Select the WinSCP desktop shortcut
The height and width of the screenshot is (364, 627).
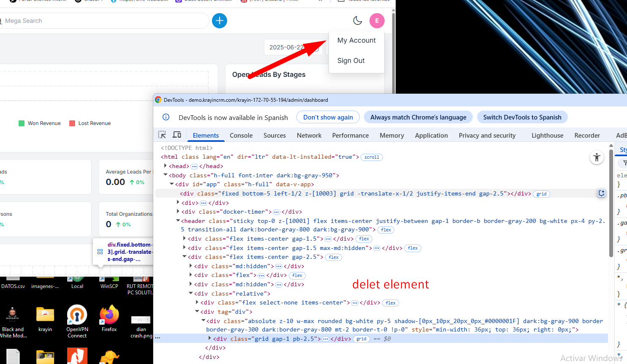pos(109,283)
